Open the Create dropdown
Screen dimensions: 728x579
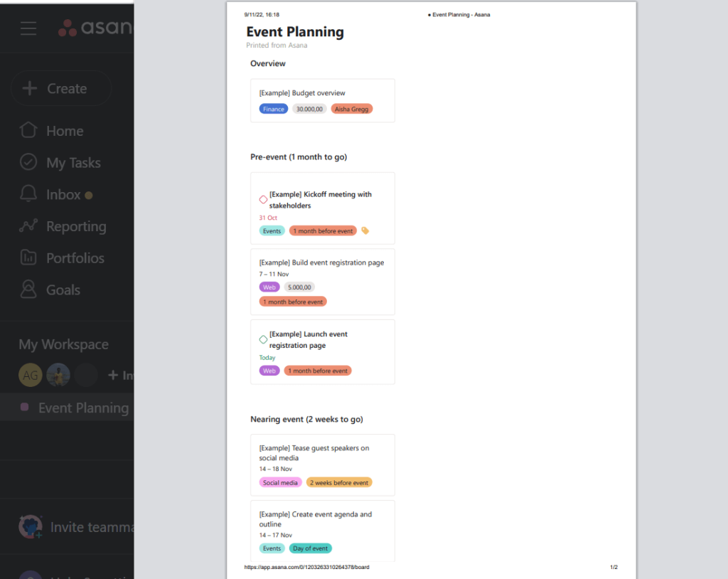(x=61, y=87)
